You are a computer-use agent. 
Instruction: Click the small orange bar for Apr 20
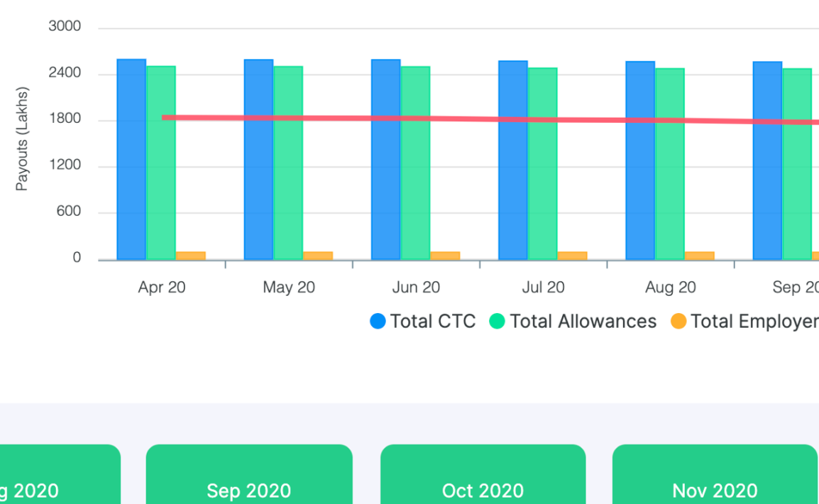(191, 256)
